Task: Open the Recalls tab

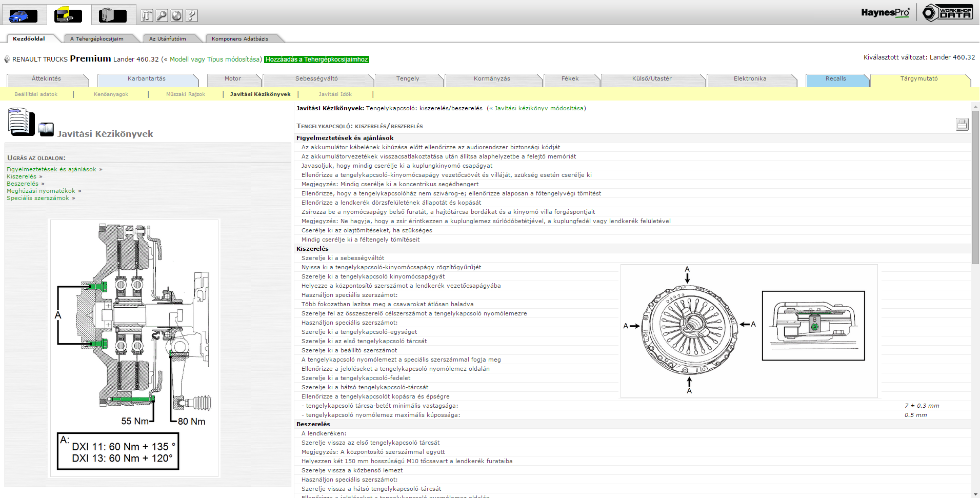Action: (835, 79)
